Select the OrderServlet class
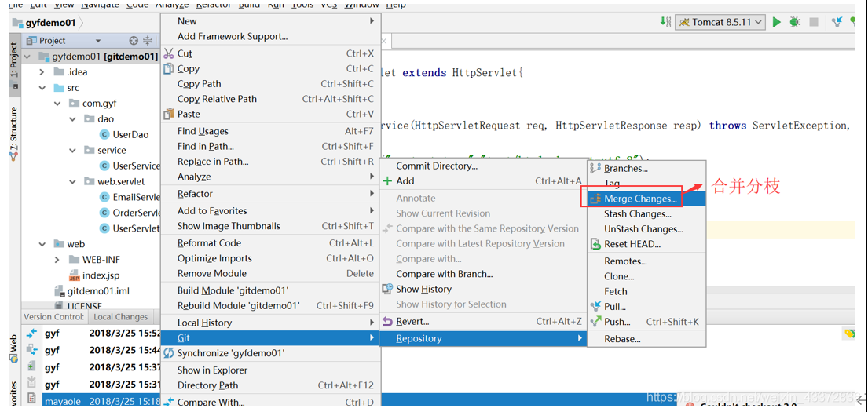This screenshot has width=868, height=412. coord(130,213)
